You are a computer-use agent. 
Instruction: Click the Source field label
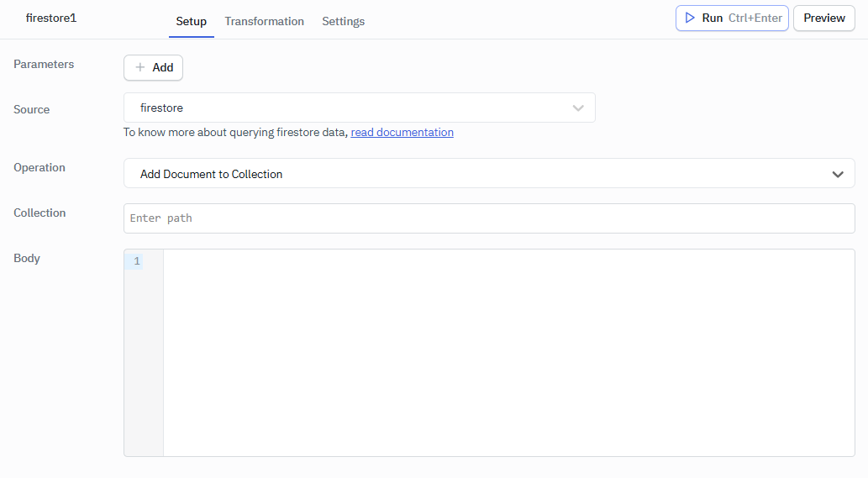[x=32, y=109]
